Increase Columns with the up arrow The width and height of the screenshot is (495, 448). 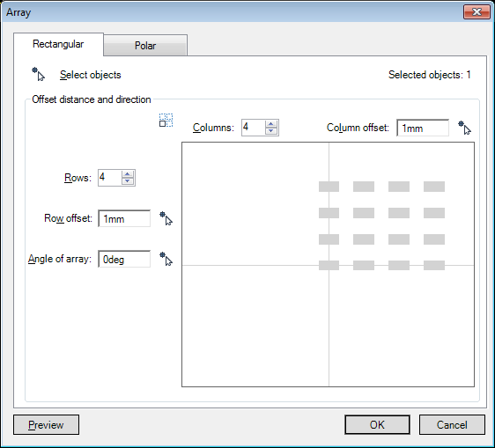271,124
